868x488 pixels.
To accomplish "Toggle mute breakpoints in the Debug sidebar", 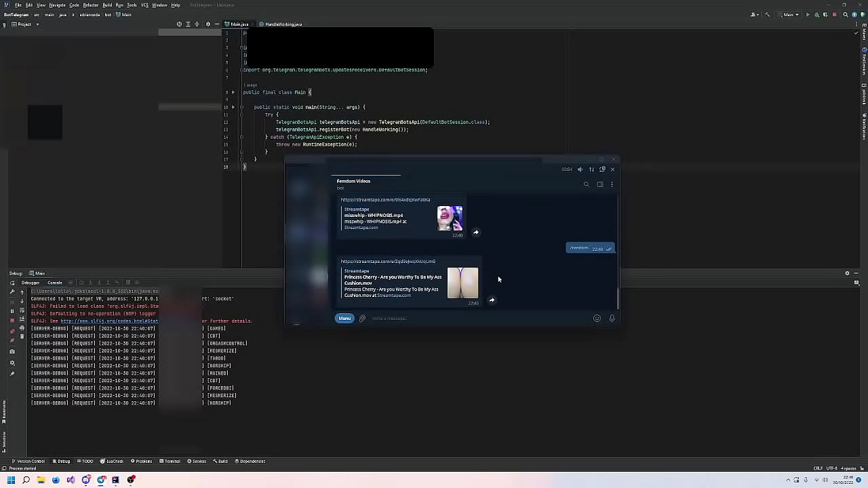I will click(x=12, y=340).
